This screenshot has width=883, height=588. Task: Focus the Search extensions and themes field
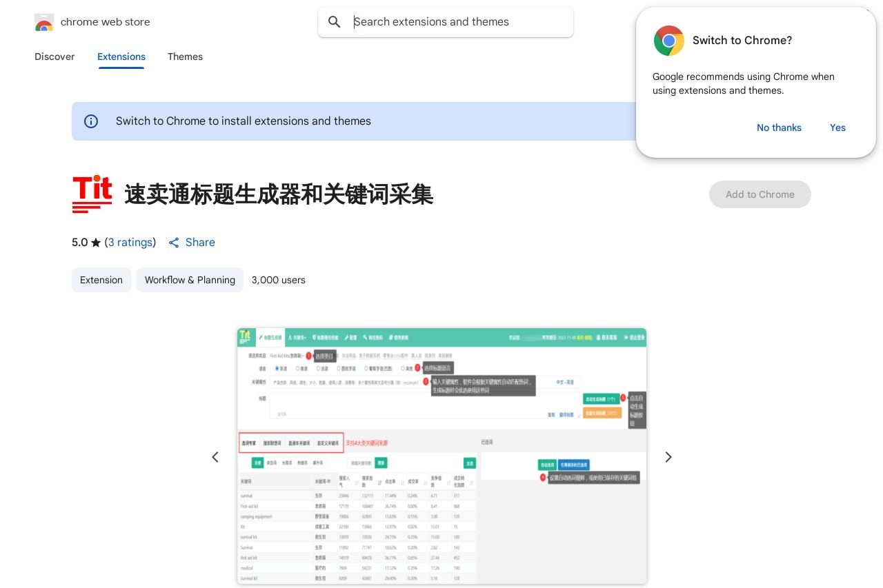[446, 22]
